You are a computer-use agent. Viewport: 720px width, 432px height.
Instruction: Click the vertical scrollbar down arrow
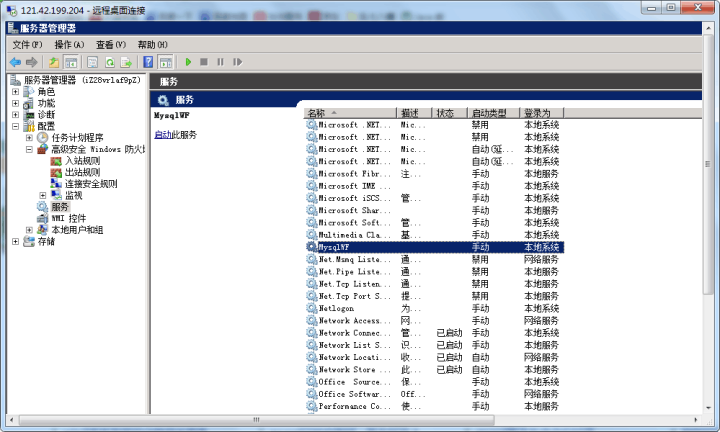tap(708, 407)
